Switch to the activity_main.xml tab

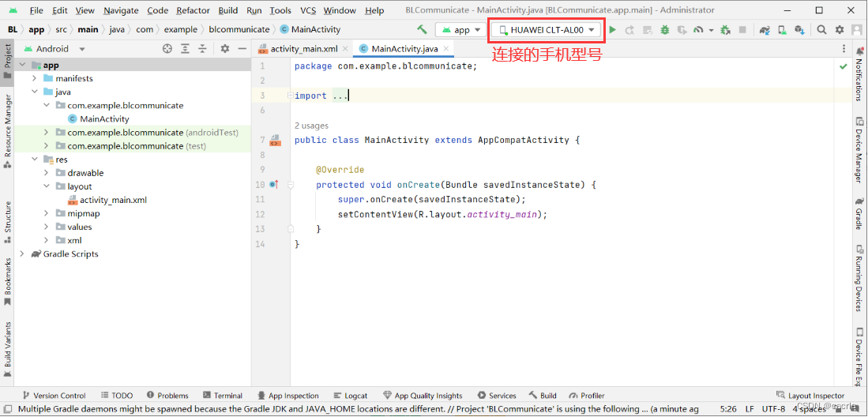point(304,49)
